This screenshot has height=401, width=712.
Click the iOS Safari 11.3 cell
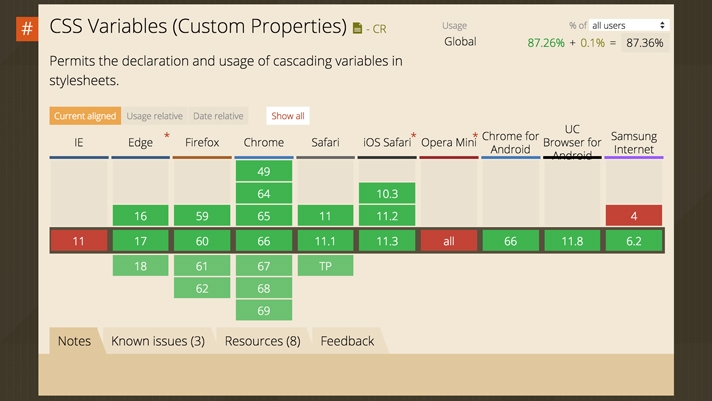point(387,241)
